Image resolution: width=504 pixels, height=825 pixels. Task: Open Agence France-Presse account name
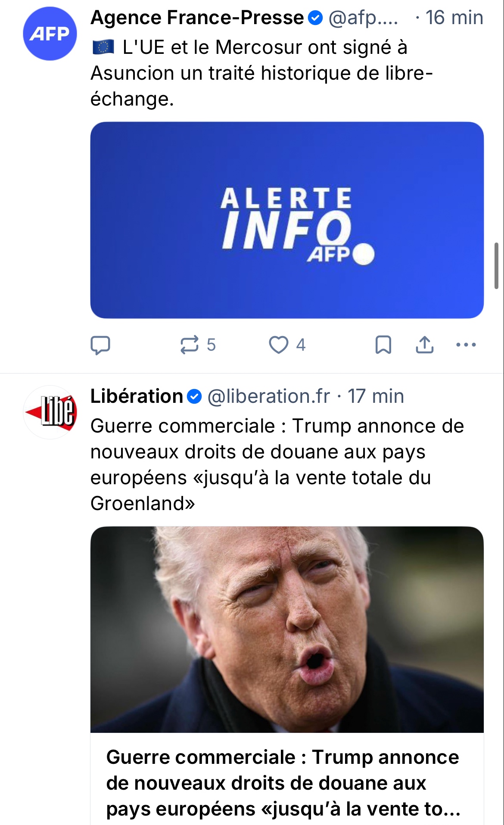pyautogui.click(x=197, y=18)
